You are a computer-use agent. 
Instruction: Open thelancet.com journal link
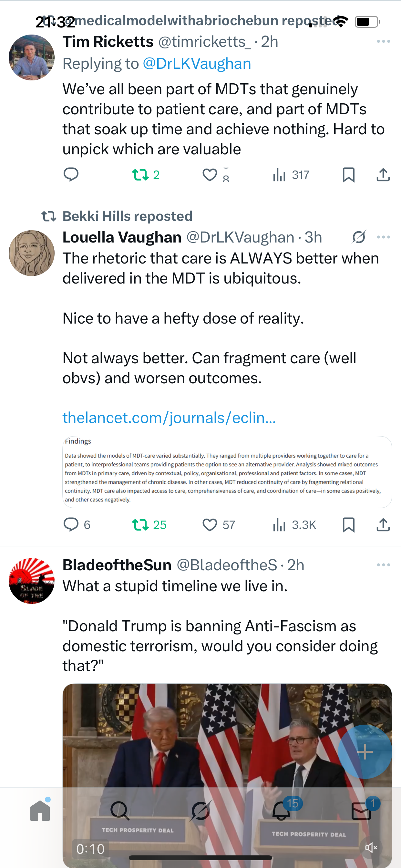pos(169,418)
